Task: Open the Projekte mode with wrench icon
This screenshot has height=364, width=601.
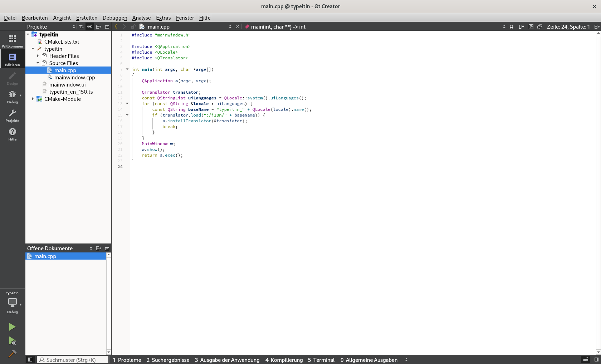Action: click(13, 115)
